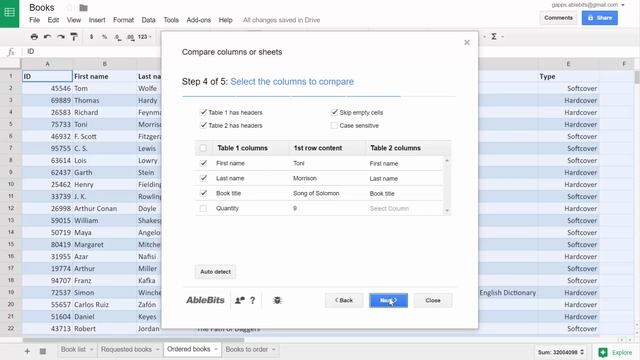Click the decrease decimal places icon
The image size is (640, 360).
[118, 37]
